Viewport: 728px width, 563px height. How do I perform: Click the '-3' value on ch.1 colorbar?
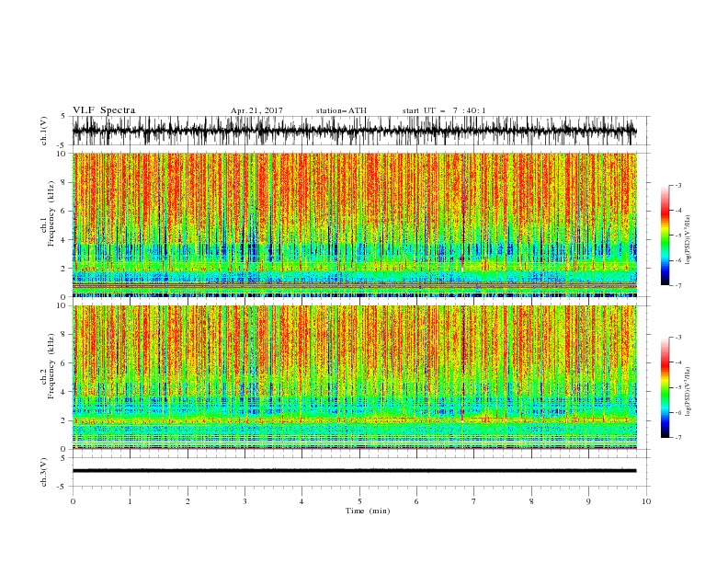point(678,185)
